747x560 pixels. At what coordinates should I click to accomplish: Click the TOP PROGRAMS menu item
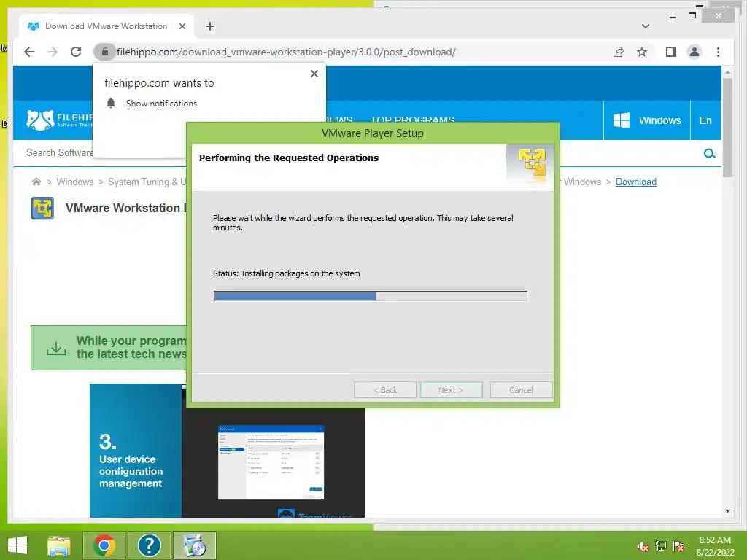413,119
